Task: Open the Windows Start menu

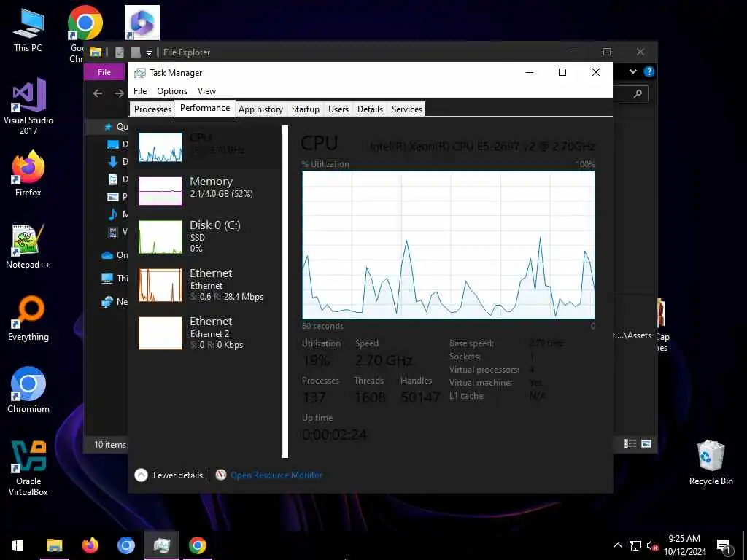Action: (18, 545)
